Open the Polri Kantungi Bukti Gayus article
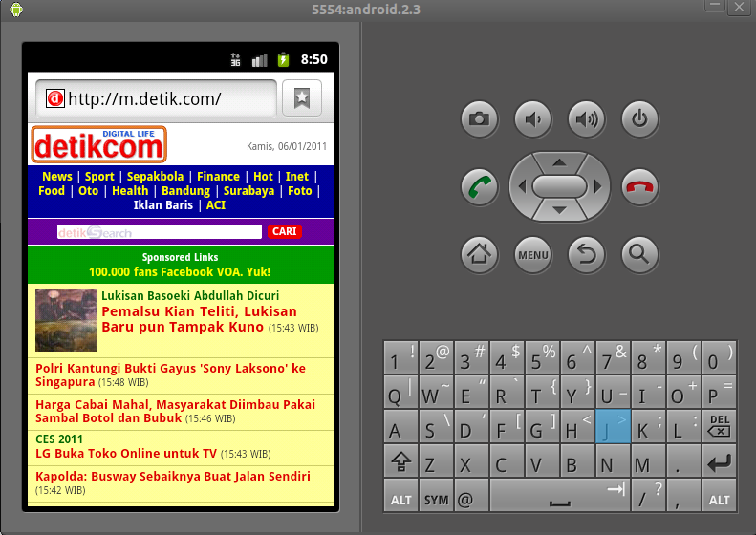756x535 pixels. [x=171, y=375]
